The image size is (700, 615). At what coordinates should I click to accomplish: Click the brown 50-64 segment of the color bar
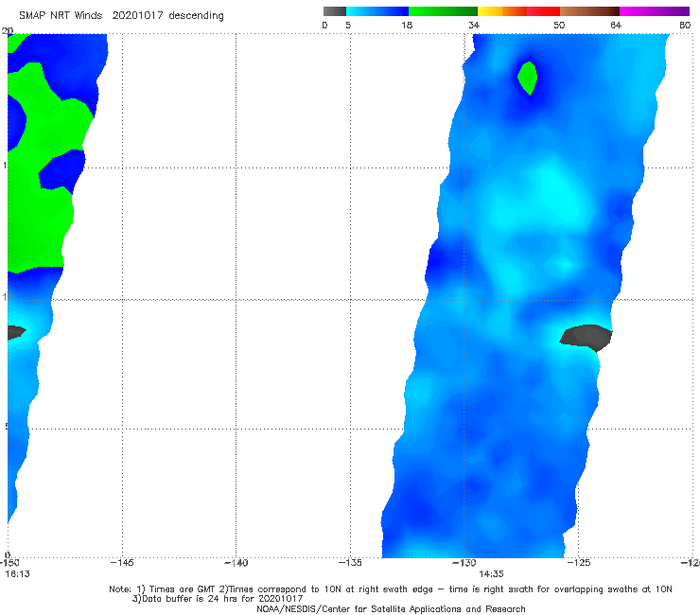[x=589, y=11]
